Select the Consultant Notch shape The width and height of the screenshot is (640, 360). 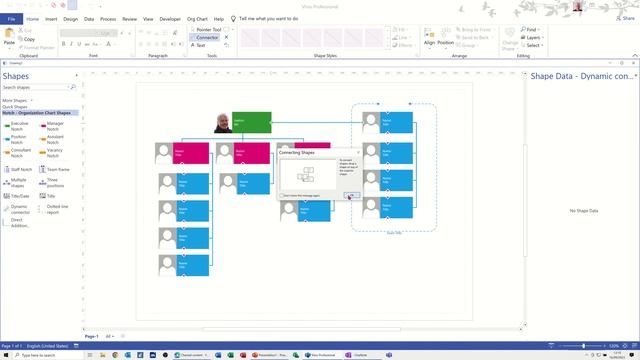tap(17, 153)
